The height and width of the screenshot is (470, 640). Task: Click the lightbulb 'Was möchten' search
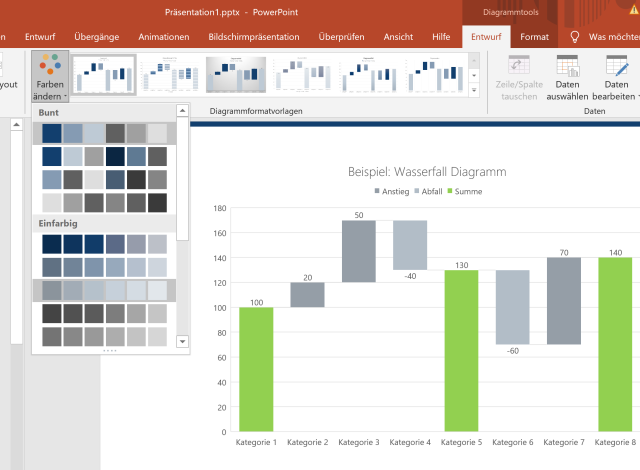pyautogui.click(x=575, y=37)
